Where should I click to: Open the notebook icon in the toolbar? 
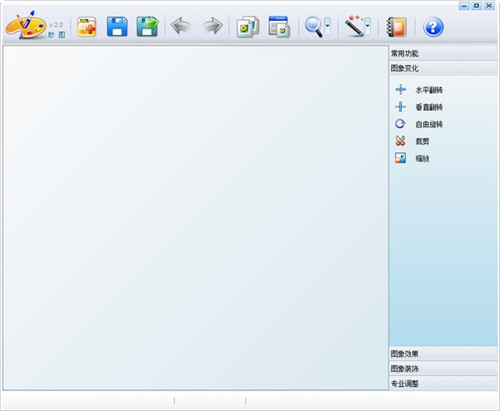tap(397, 27)
